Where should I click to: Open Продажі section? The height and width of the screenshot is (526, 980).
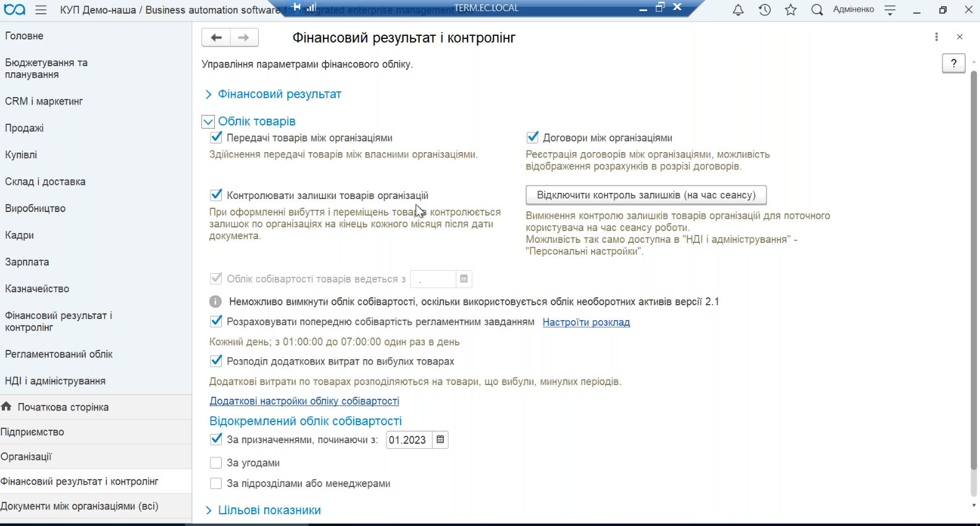[x=25, y=128]
